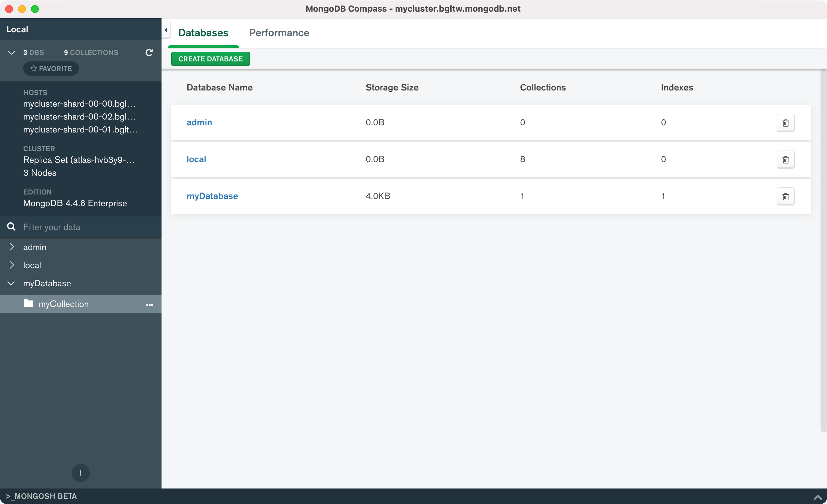The height and width of the screenshot is (504, 827).
Task: Click the refresh databases icon in sidebar
Action: (x=149, y=52)
